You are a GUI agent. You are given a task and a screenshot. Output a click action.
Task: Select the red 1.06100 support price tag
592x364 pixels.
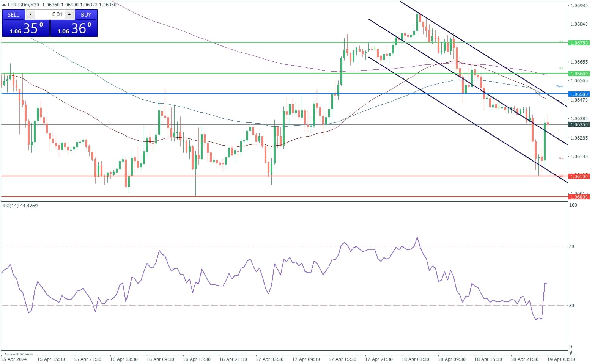(x=579, y=176)
